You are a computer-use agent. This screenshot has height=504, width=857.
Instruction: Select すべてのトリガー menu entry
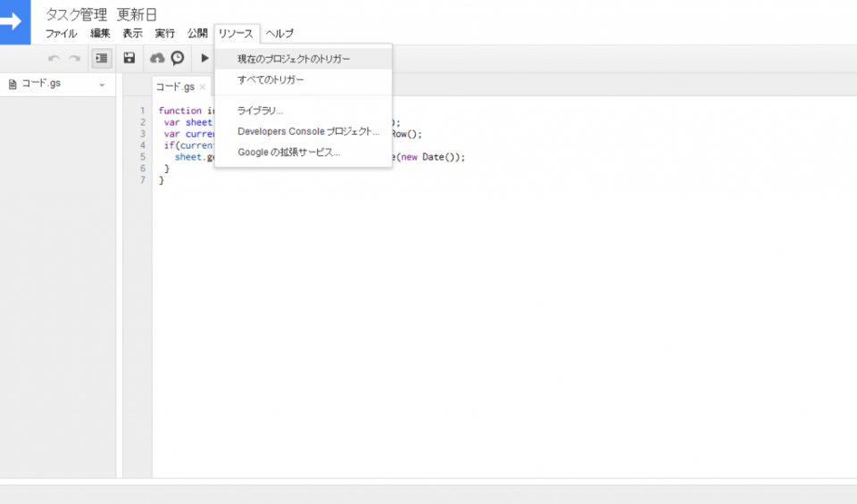point(270,80)
